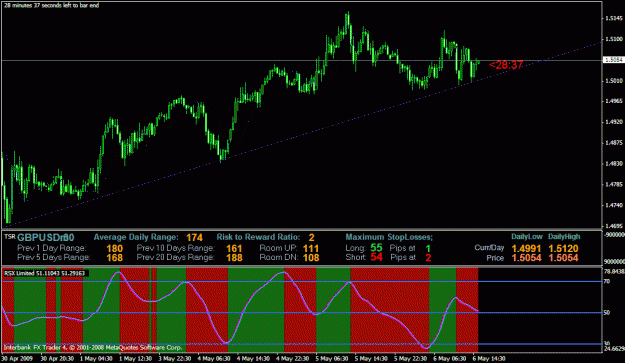625x363 pixels.
Task: Click the 1.5010 price axis label
Action: 614,81
